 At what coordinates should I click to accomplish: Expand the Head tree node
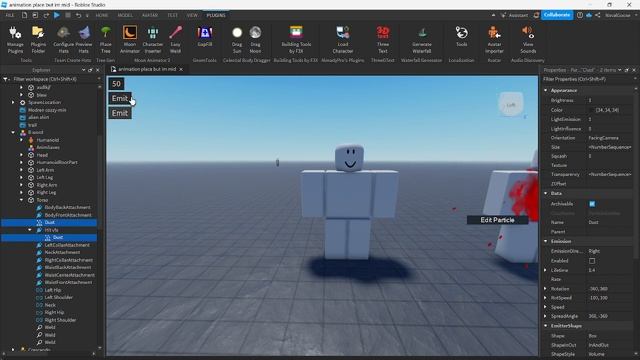coord(22,155)
